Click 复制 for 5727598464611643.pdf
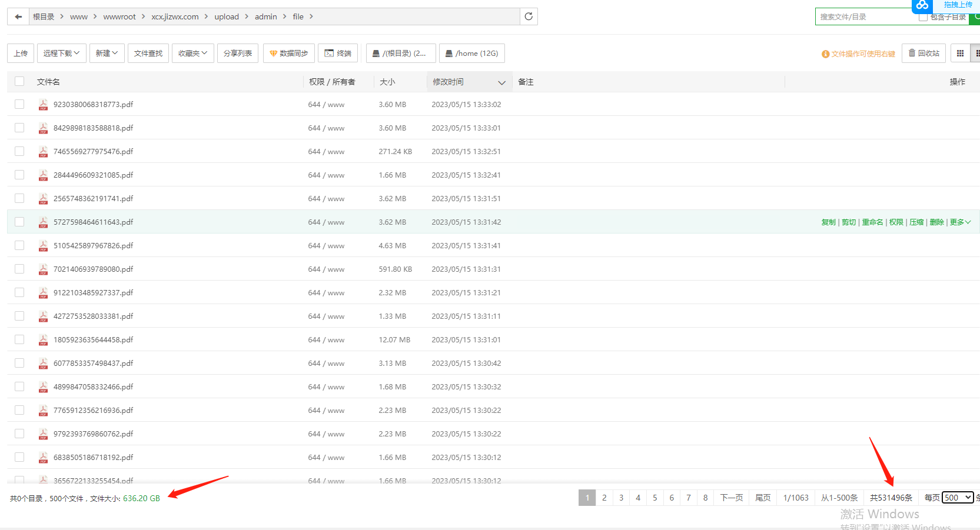Viewport: 980px width, 530px height. [x=829, y=222]
